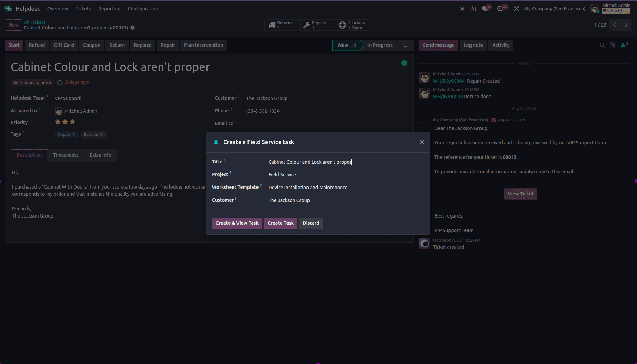The height and width of the screenshot is (364, 637).
Task: Open ticket actions gear icon
Action: click(132, 28)
